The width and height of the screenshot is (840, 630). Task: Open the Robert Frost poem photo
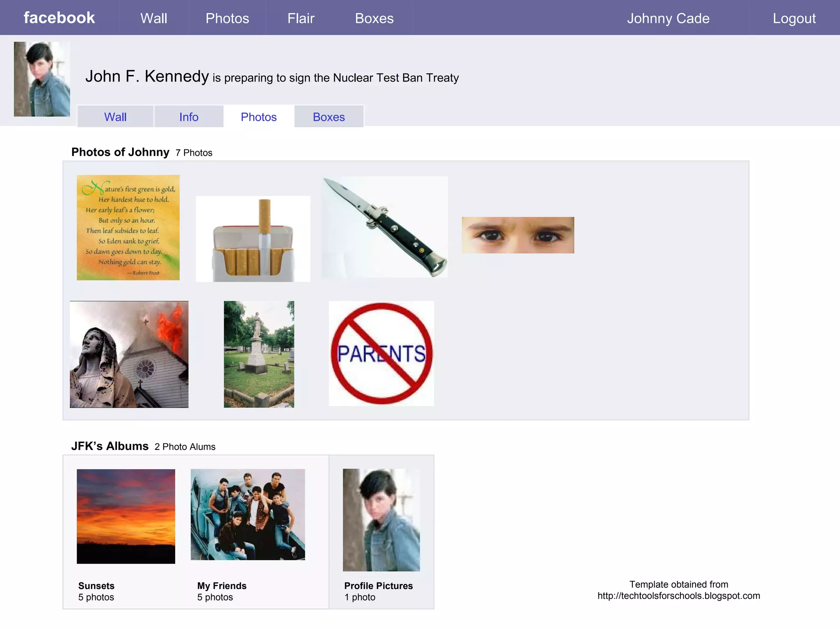click(128, 228)
